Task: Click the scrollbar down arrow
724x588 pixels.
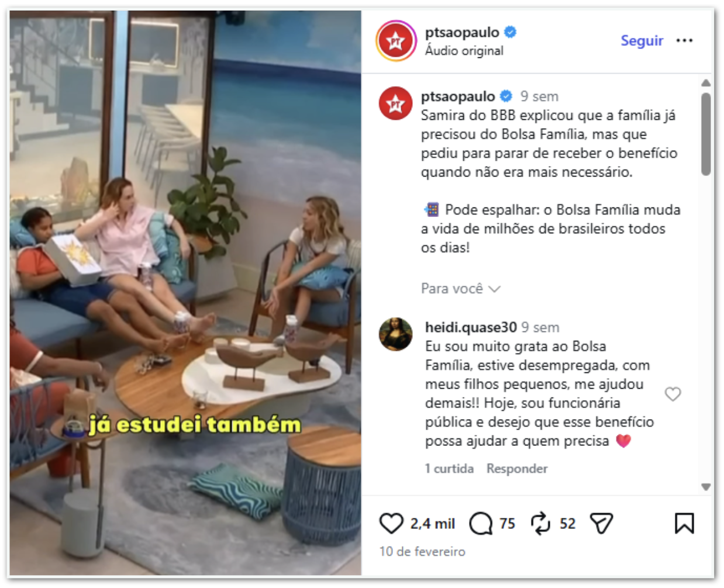Action: (706, 486)
